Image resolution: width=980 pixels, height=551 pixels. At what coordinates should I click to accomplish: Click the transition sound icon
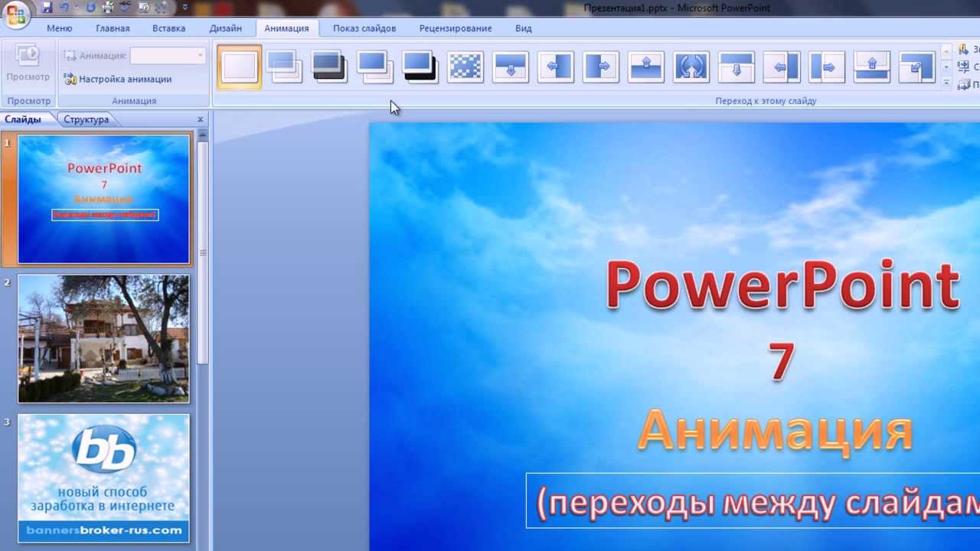coord(964,50)
